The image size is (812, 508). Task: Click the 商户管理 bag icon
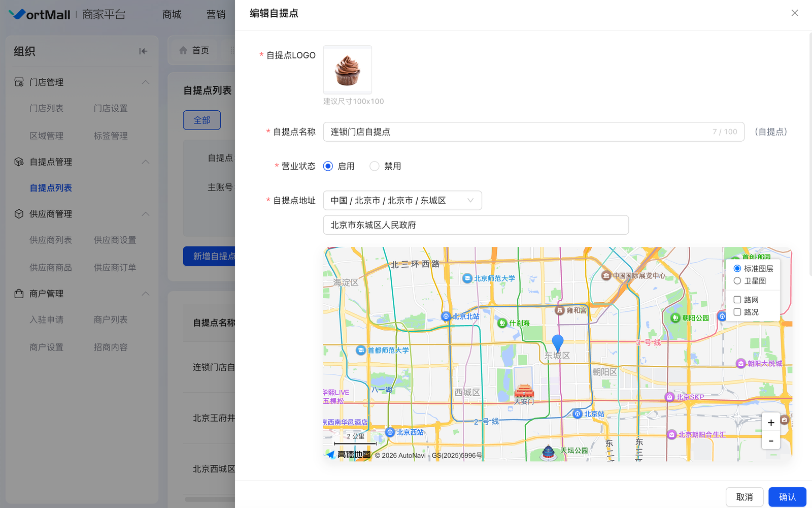19,294
